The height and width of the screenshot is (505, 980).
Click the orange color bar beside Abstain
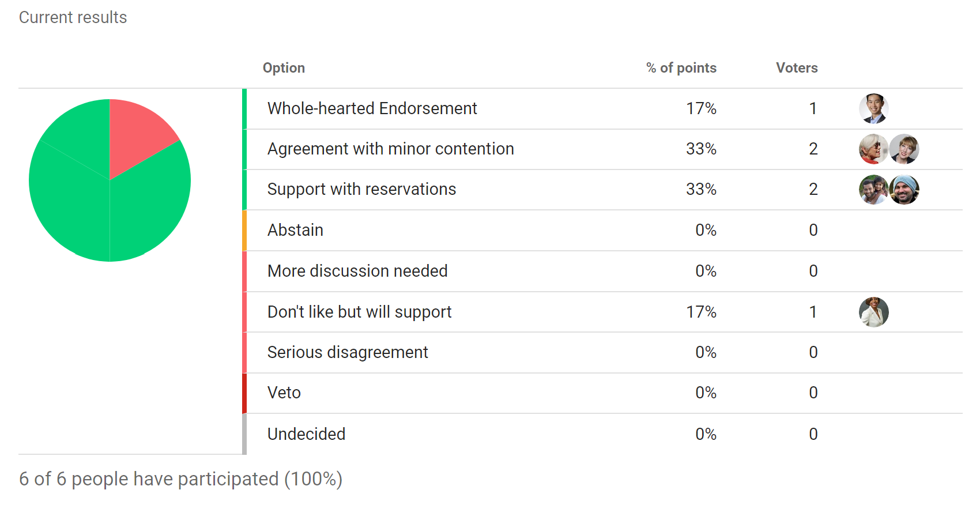244,231
